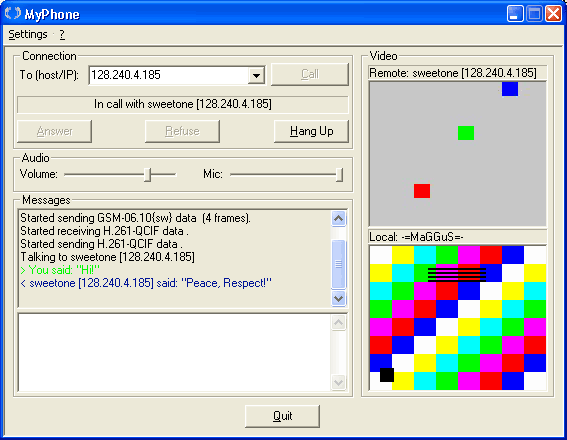Click the host/IP address field
This screenshot has width=567, height=440.
[169, 75]
